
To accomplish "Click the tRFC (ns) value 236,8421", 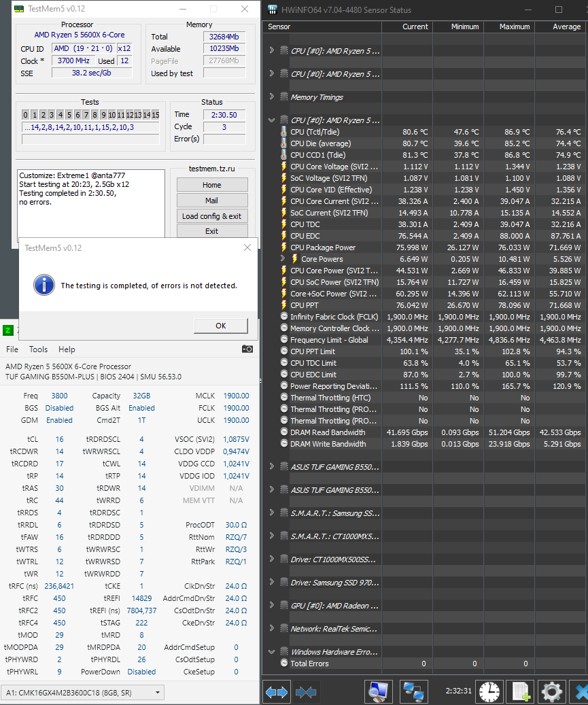I will point(59,586).
